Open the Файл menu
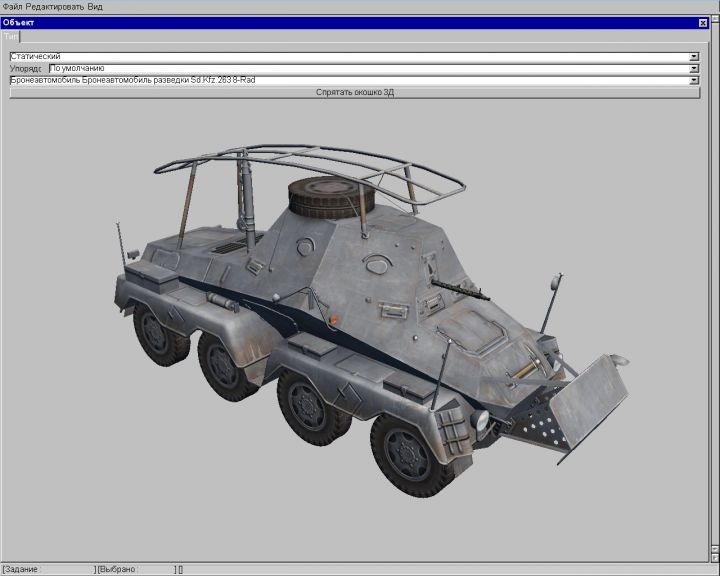 click(12, 6)
